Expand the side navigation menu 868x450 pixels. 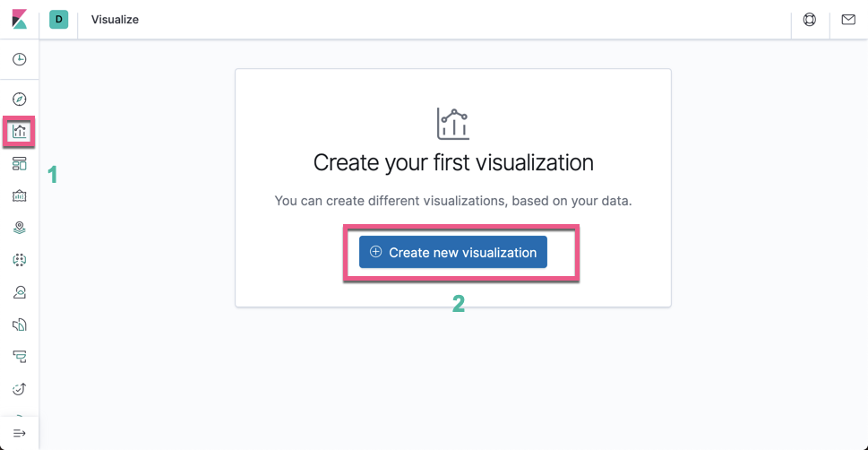[20, 434]
